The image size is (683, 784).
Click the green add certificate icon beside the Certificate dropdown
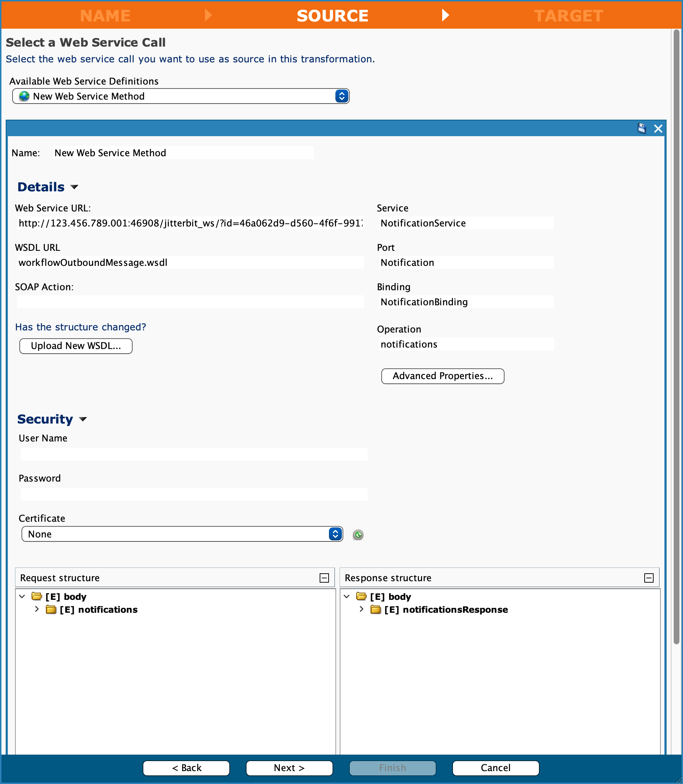pyautogui.click(x=358, y=534)
